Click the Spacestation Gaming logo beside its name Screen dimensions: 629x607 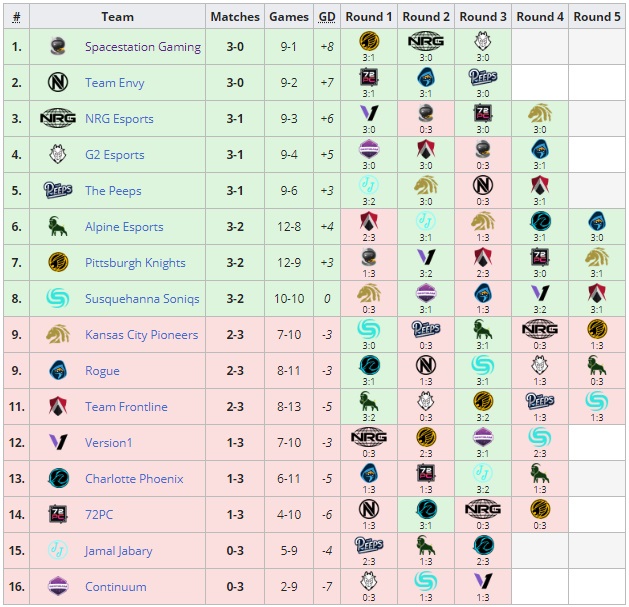coord(58,47)
